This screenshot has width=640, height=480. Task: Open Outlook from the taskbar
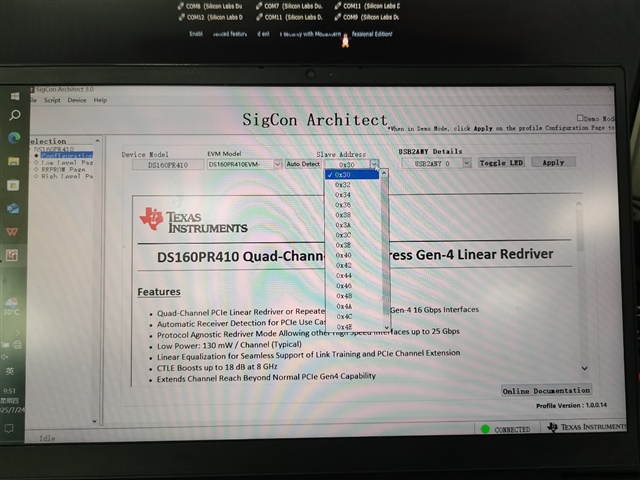(x=13, y=209)
